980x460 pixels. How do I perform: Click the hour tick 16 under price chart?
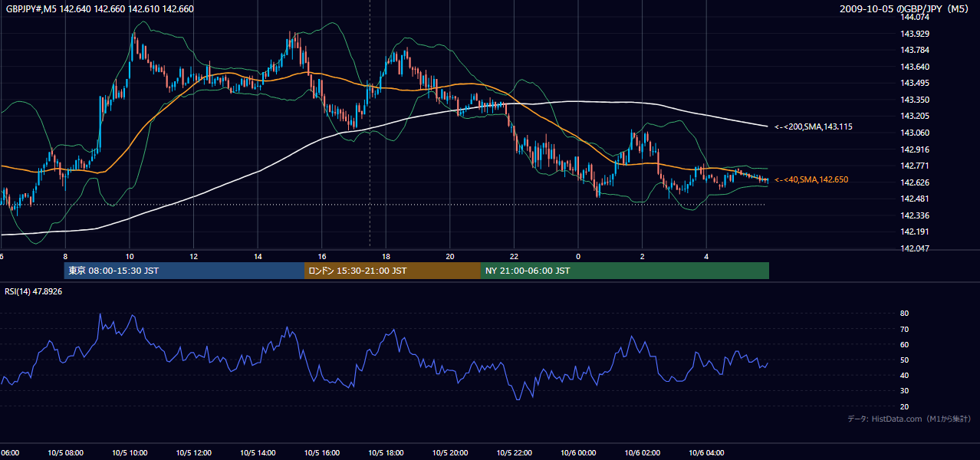(x=322, y=257)
